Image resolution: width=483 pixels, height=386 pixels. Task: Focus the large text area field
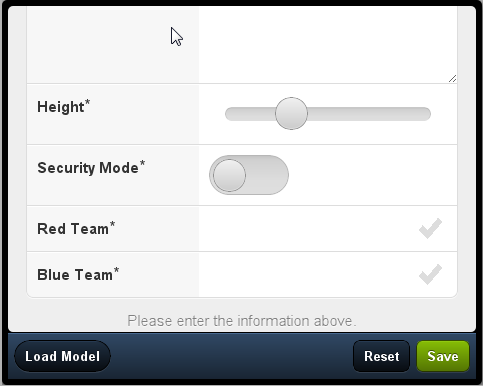(328, 45)
